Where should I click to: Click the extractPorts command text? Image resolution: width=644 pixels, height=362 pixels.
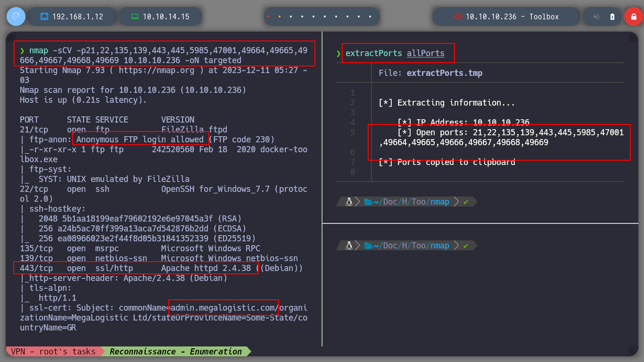coord(374,53)
